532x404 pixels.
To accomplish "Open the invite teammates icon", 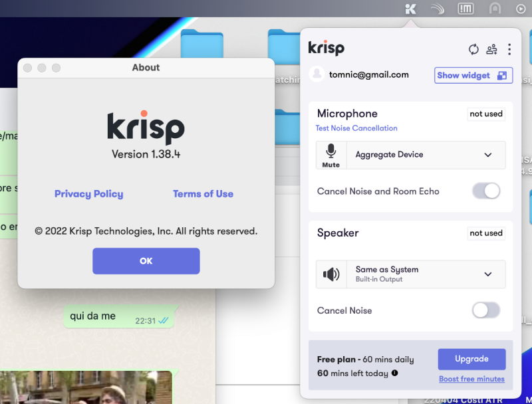I will [491, 49].
